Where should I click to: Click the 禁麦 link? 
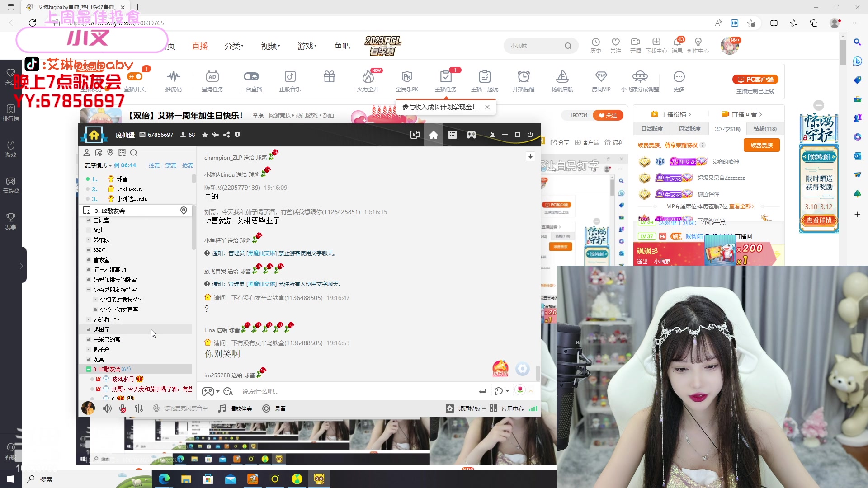171,165
